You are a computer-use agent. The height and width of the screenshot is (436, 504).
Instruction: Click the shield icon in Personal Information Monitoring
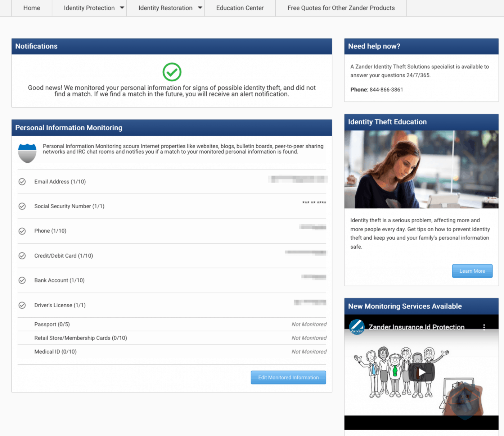click(x=27, y=153)
